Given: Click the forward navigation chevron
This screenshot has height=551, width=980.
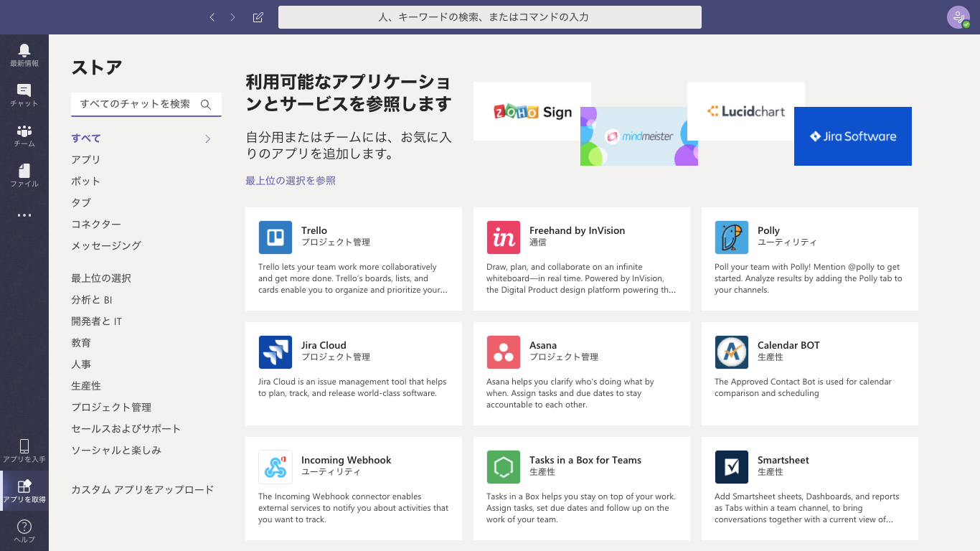Looking at the screenshot, I should point(232,17).
